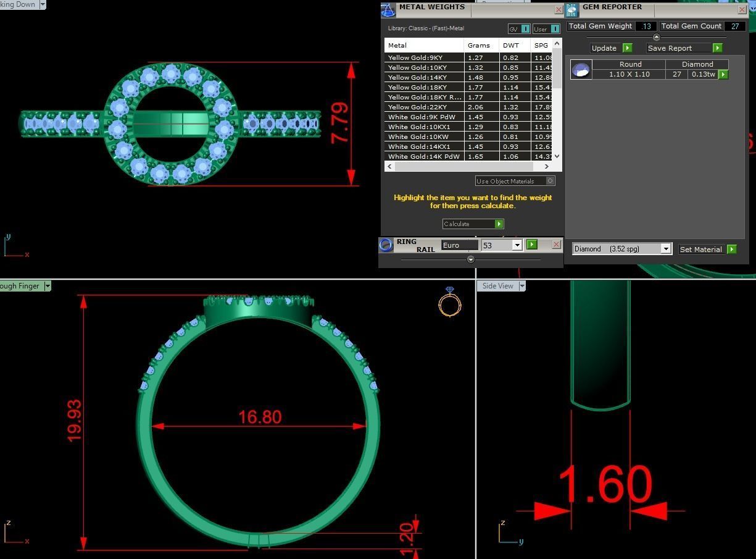Click the 1.60 width dimension in Side View
Screen dimensions: 756x559
(605, 485)
